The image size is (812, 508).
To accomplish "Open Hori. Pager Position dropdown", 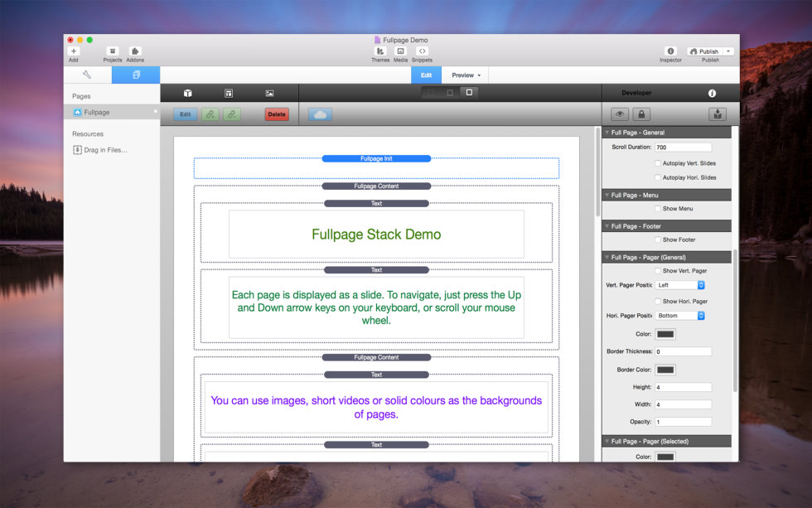I will [x=680, y=316].
